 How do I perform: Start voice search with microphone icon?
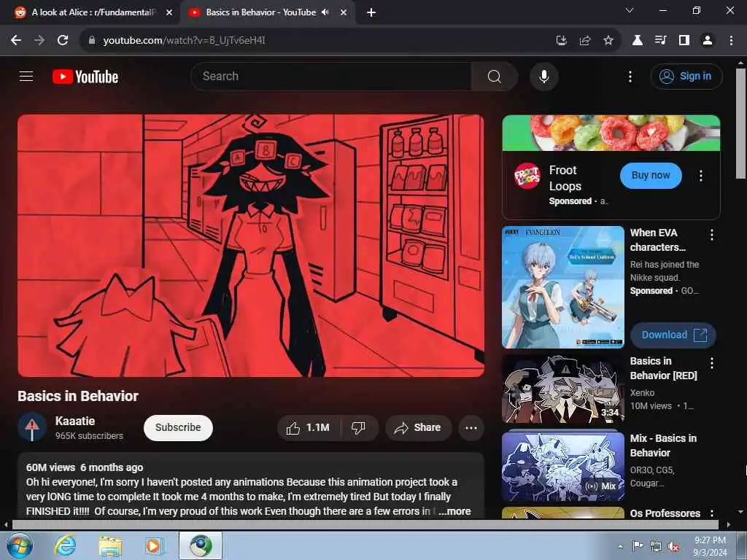(543, 76)
